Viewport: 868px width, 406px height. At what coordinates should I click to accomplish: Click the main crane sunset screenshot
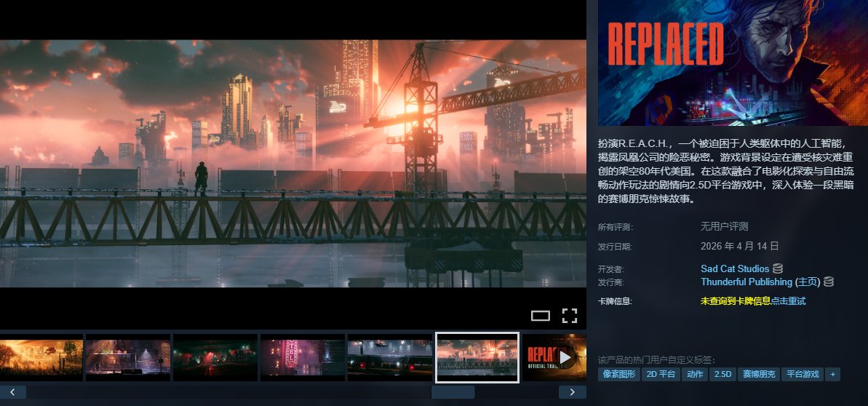292,164
